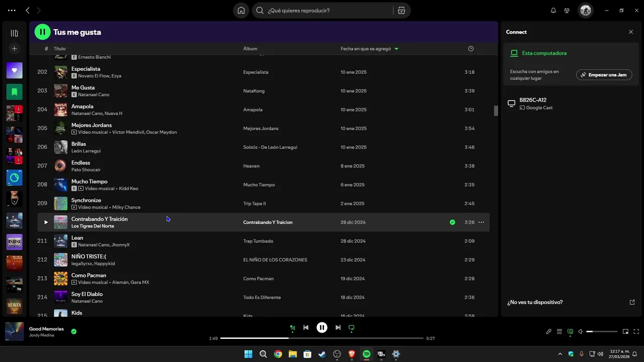Open the blue circle playlist in sidebar
The image size is (644, 362).
point(14,177)
